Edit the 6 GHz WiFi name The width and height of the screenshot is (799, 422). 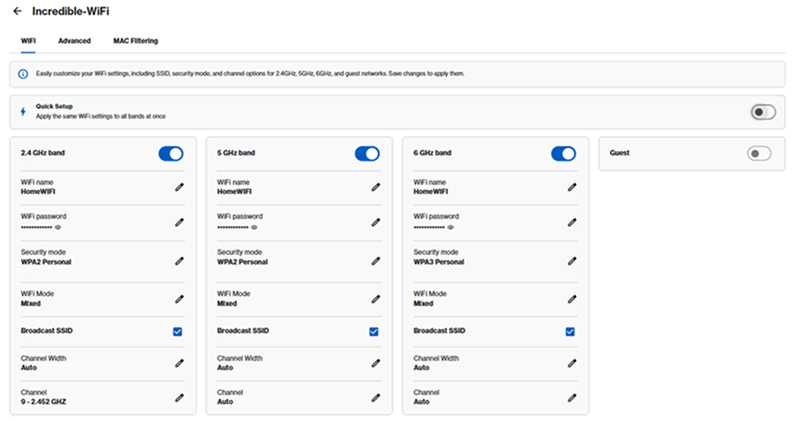pyautogui.click(x=572, y=186)
